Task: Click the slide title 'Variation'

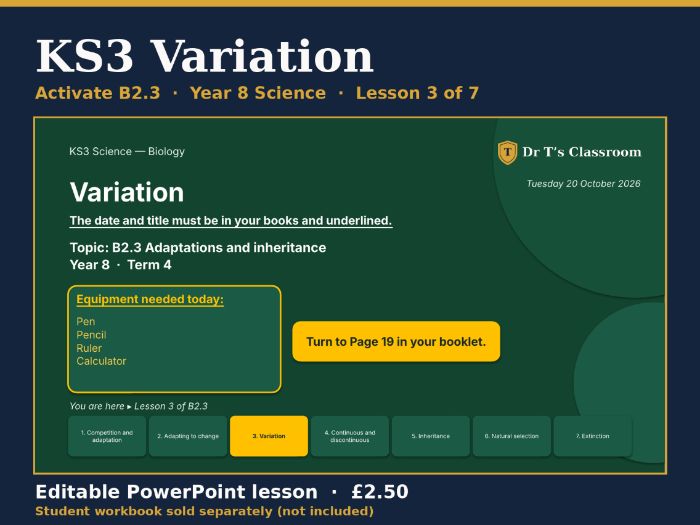Action: point(127,192)
